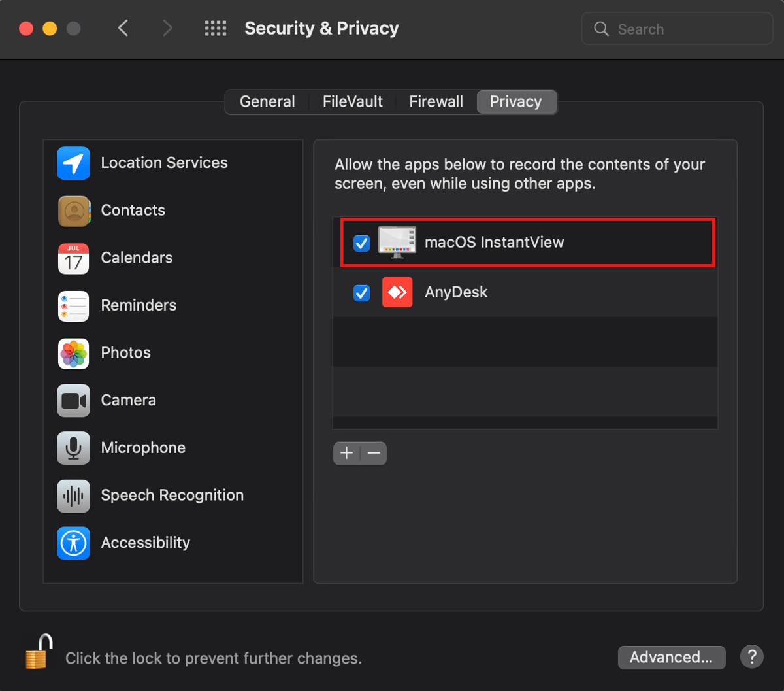This screenshot has height=691, width=784.
Task: Select the Location Services sidebar icon
Action: pos(73,163)
